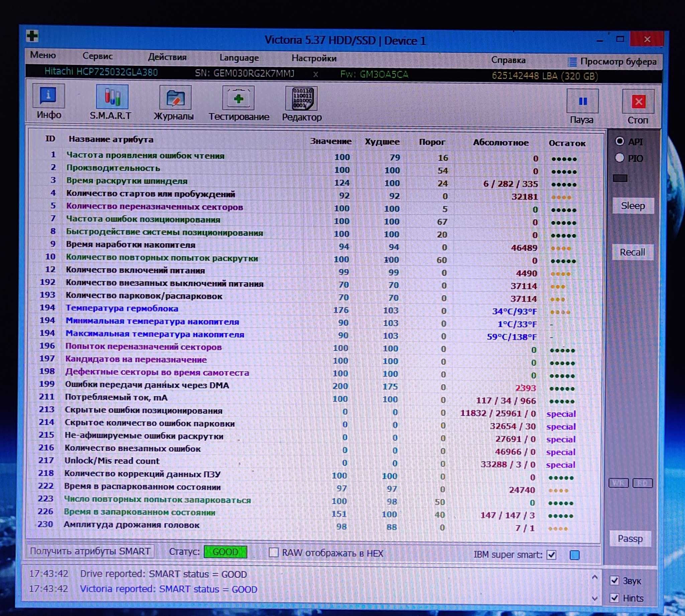Click the Sleep button

coord(633,206)
